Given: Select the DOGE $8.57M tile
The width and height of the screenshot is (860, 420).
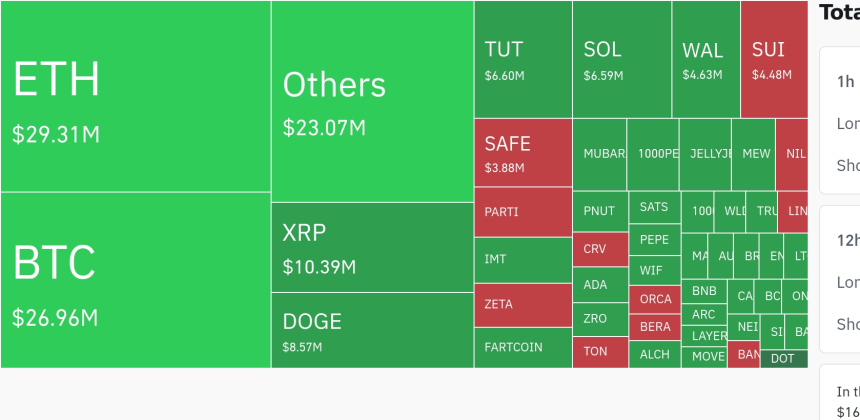Looking at the screenshot, I should click(372, 330).
